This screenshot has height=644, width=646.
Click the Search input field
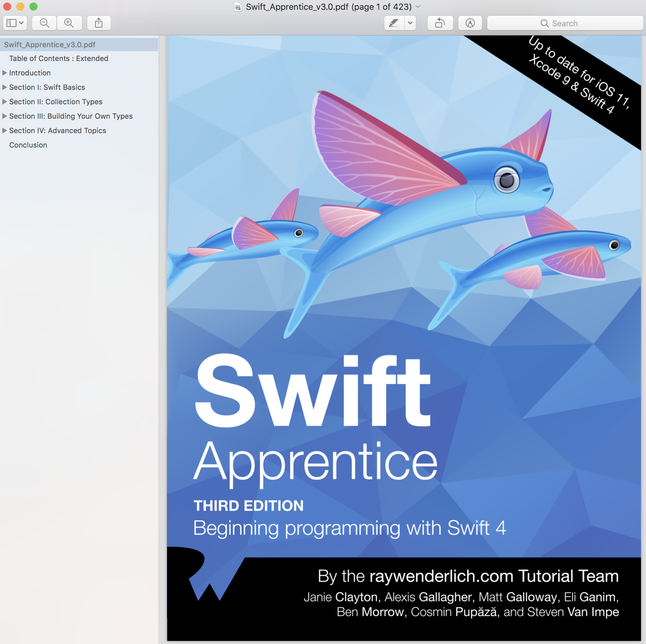[x=565, y=23]
